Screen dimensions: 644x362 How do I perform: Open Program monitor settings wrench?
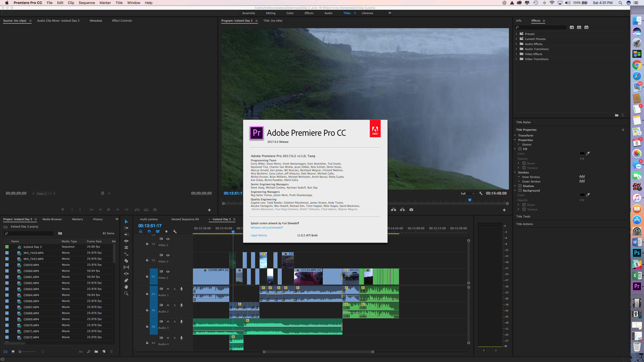coord(480,193)
